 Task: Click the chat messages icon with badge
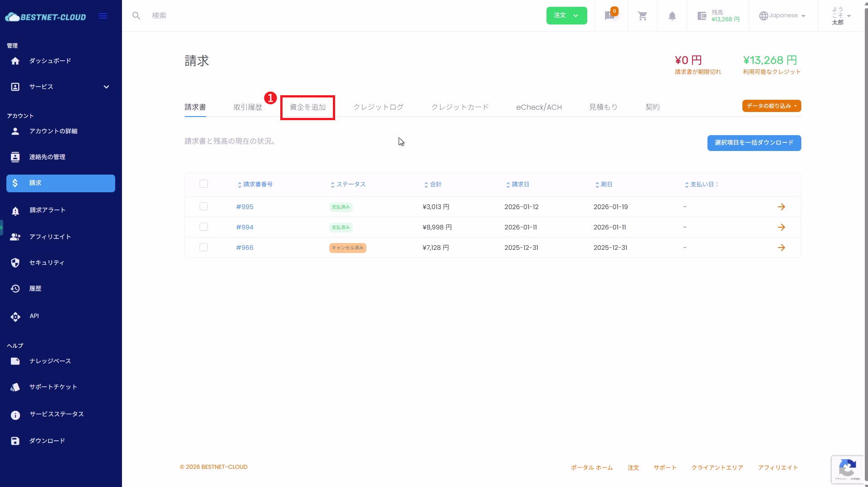610,16
